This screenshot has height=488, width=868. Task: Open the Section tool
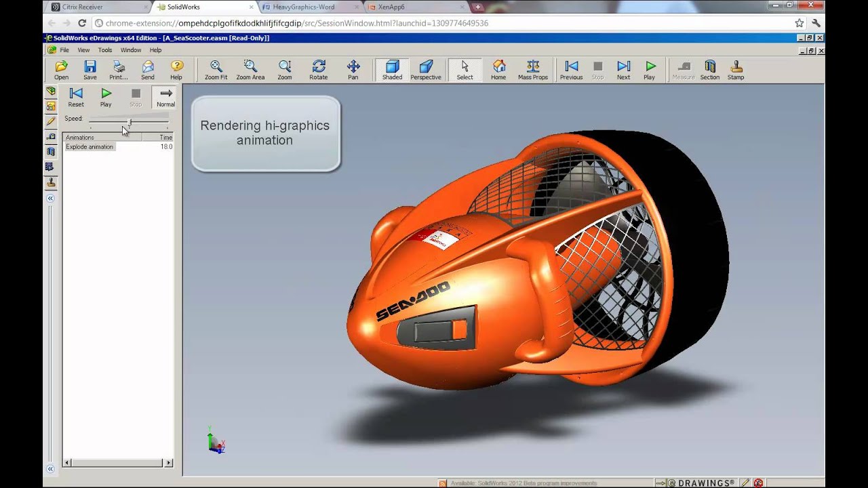[710, 70]
